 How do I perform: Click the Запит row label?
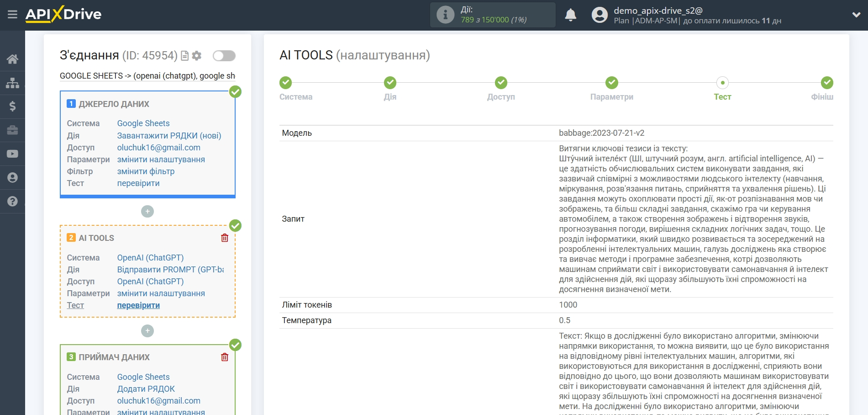(x=293, y=219)
